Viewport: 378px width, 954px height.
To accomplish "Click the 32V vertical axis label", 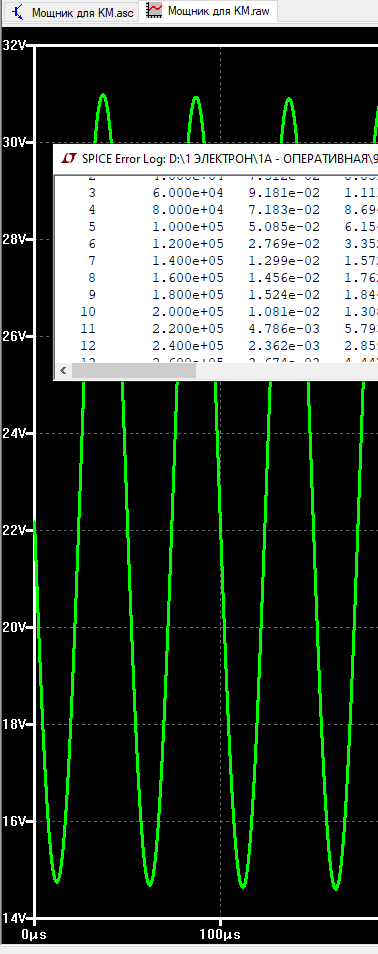I will coord(15,46).
